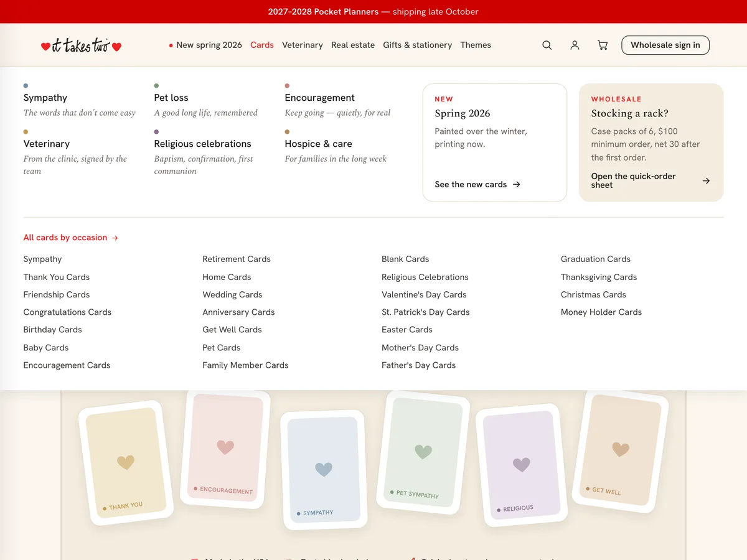Click the blue Sympathy card thumbnail
Viewport: 747px width, 560px height.
click(x=323, y=470)
